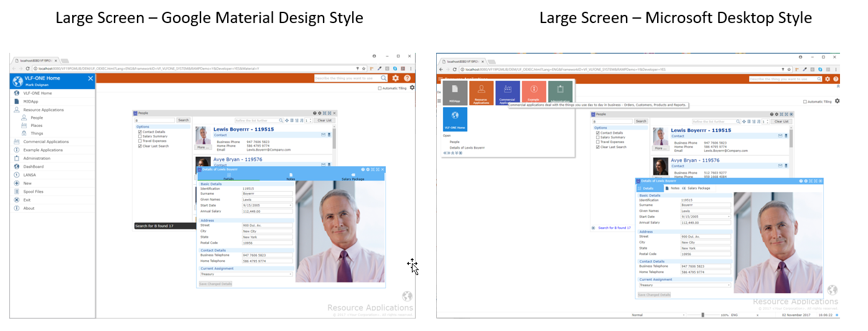Click the Commercial Applications tile in Desktop menu
This screenshot has width=868, height=331.
pos(508,93)
